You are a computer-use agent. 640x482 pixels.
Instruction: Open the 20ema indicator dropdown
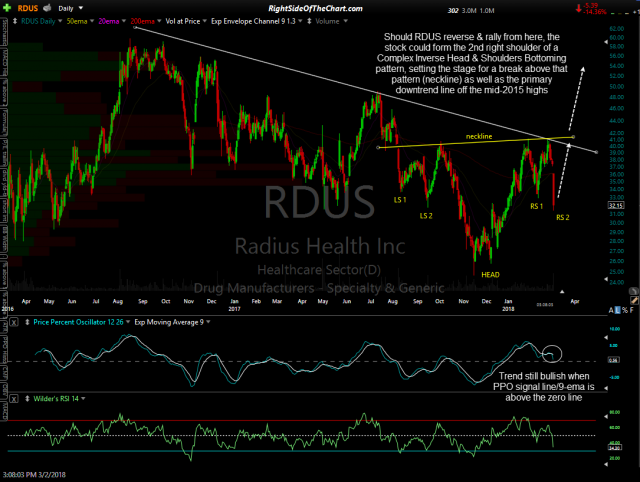123,21
